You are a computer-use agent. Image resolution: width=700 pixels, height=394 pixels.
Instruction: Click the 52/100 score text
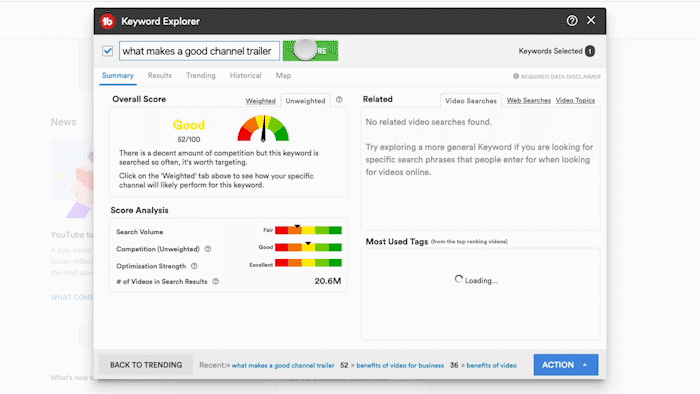tap(189, 139)
